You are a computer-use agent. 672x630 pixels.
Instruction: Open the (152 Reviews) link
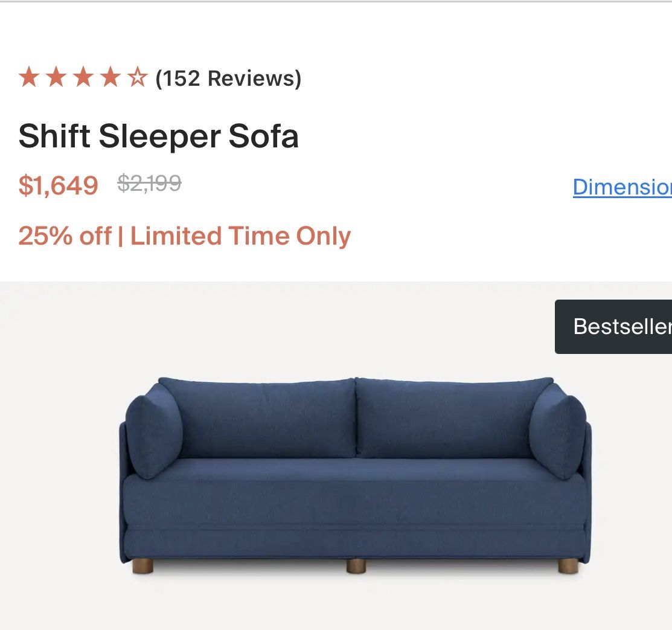point(227,77)
